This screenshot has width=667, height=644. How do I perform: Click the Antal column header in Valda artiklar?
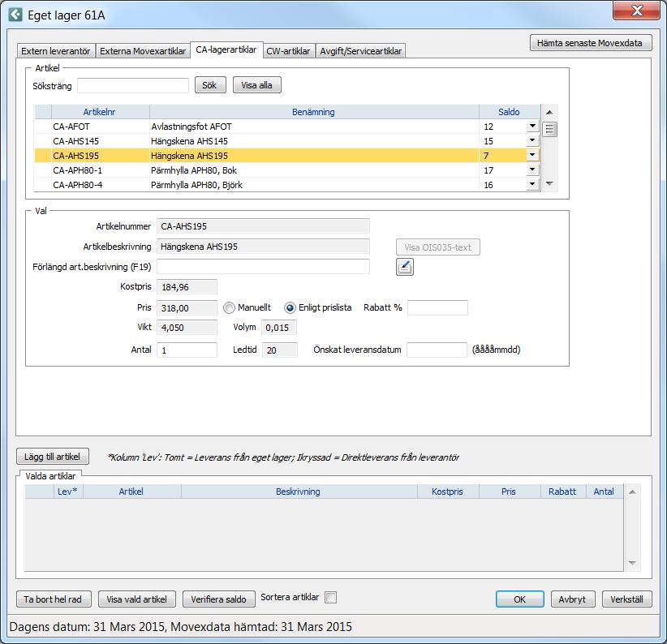tap(604, 492)
